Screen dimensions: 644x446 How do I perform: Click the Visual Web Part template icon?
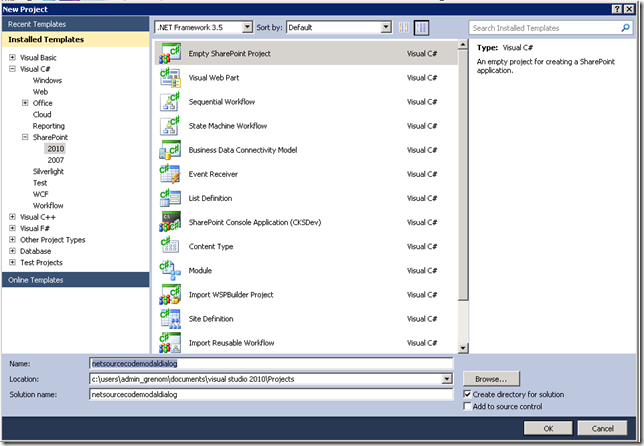pos(170,78)
